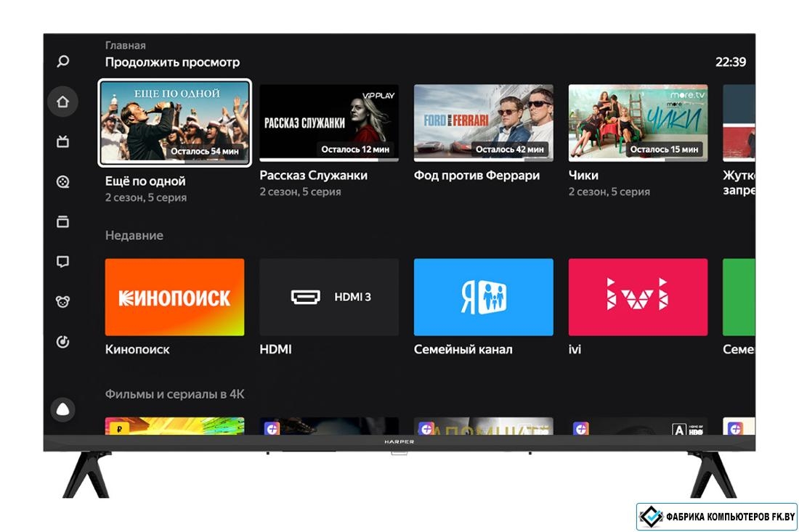Open the film reel movies icon
799x532 pixels.
[x=62, y=181]
